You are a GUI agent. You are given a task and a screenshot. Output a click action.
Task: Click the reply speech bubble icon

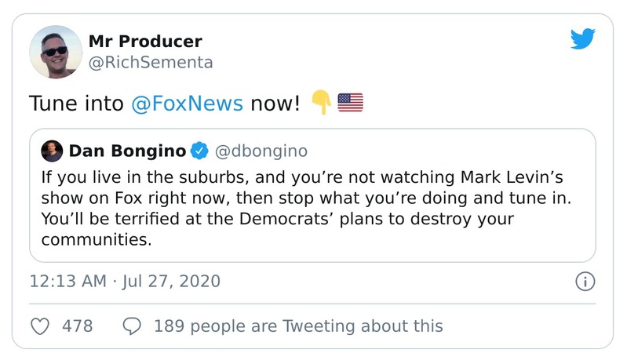pos(133,326)
